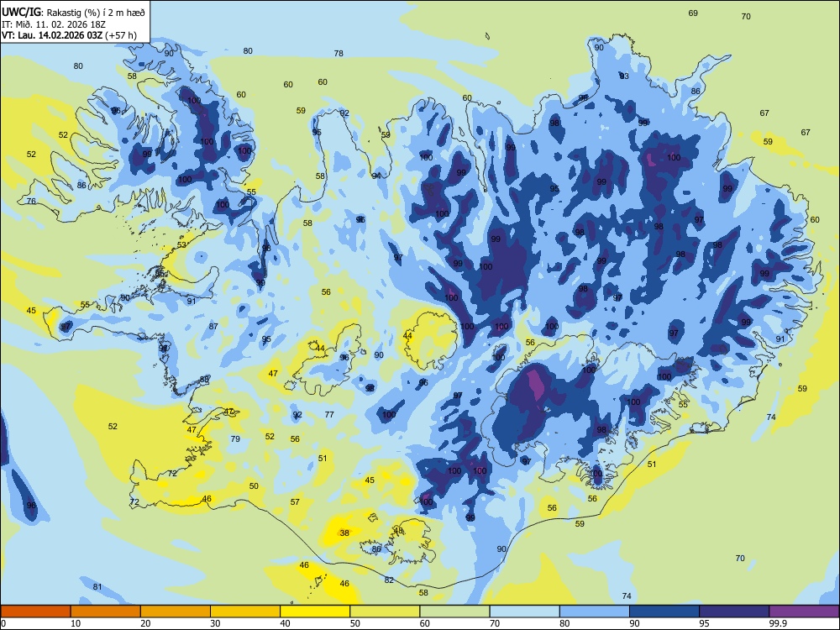Screen dimensions: 840x630
Task: Choose the light green 60–70 legend swatch
Action: (x=454, y=612)
